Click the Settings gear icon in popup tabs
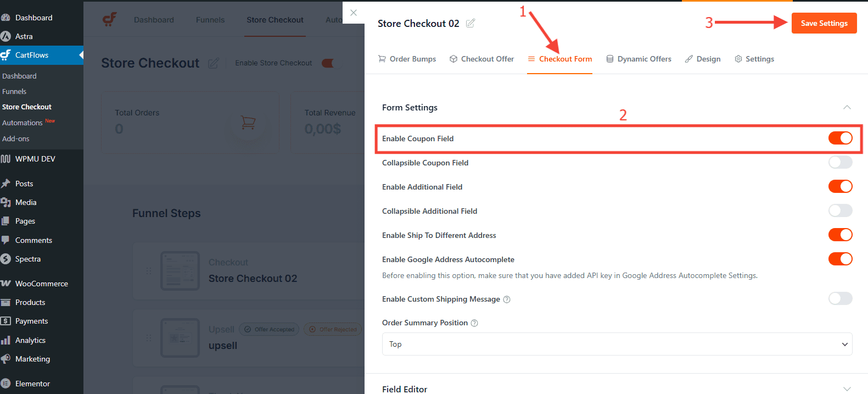This screenshot has height=394, width=868. (x=738, y=59)
